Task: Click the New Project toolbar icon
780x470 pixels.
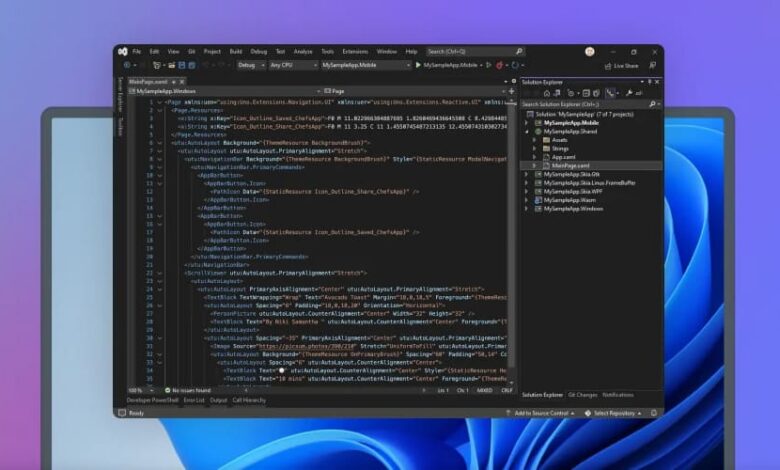Action: click(157, 65)
